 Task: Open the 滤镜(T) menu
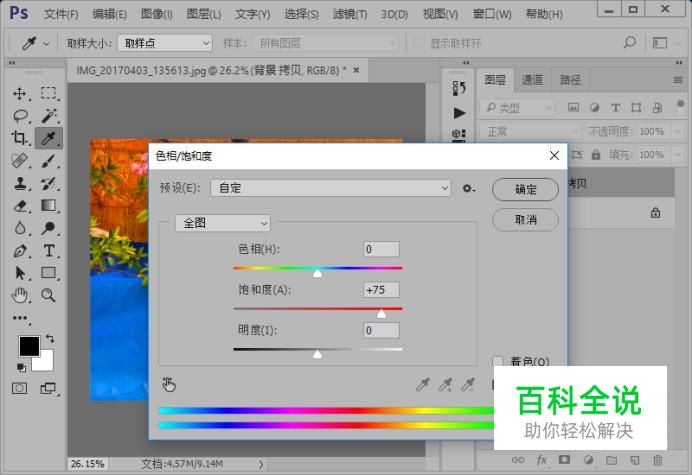pos(350,14)
